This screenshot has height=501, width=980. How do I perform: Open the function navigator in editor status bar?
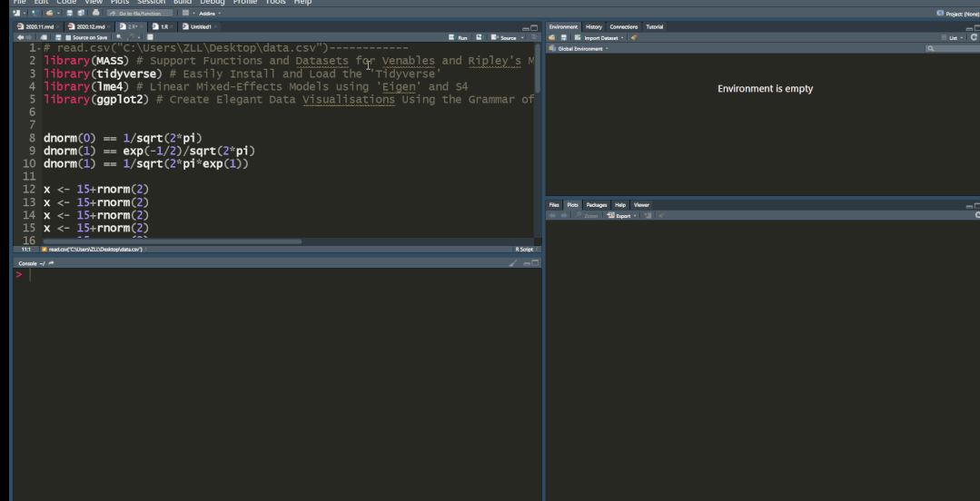click(94, 250)
